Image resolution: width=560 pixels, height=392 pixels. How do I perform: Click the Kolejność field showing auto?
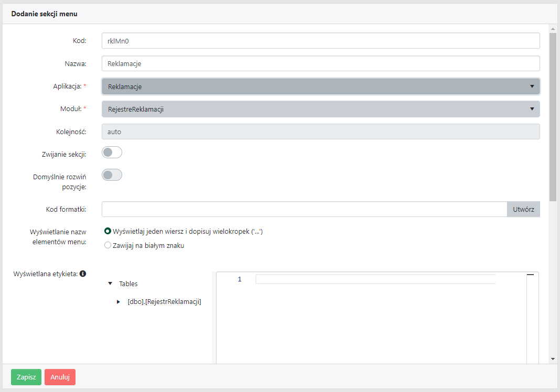320,132
